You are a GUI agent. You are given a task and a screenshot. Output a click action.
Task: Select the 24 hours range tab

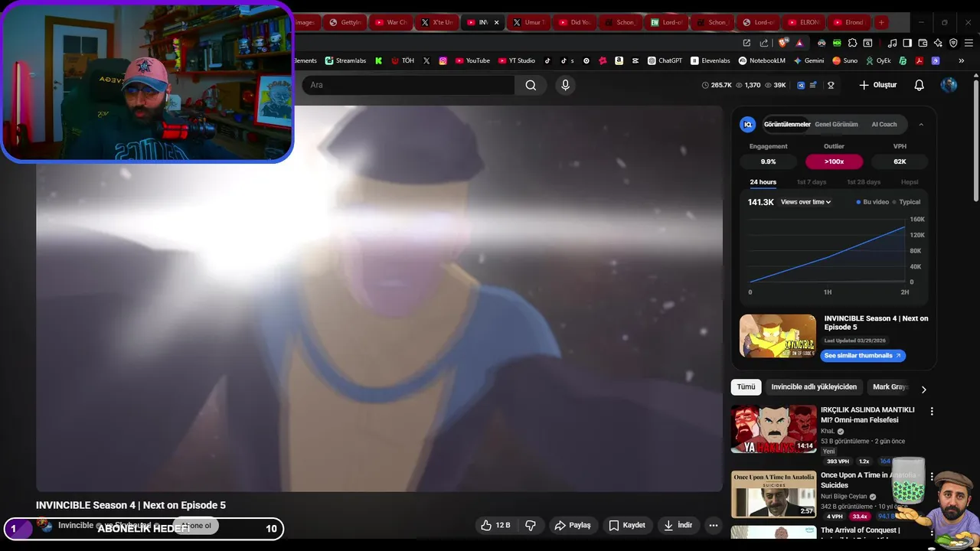(763, 182)
